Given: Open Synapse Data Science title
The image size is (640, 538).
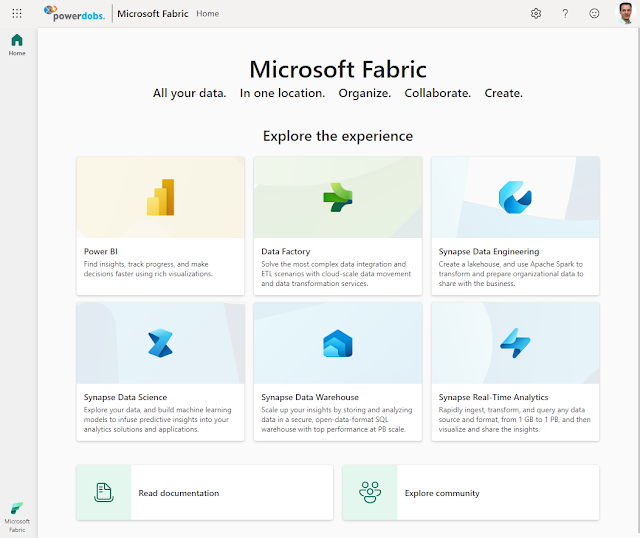Looking at the screenshot, I should coord(125,397).
